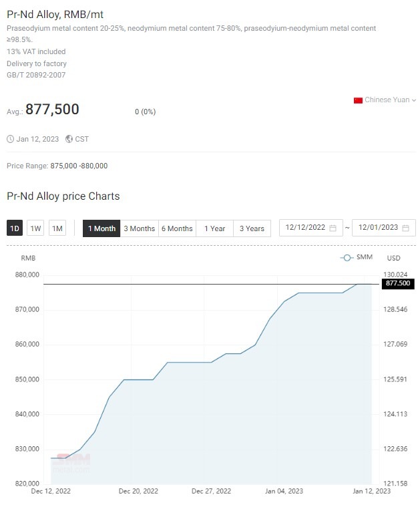Click the 13% VAT included text
This screenshot has width=420, height=517.
[x=36, y=51]
